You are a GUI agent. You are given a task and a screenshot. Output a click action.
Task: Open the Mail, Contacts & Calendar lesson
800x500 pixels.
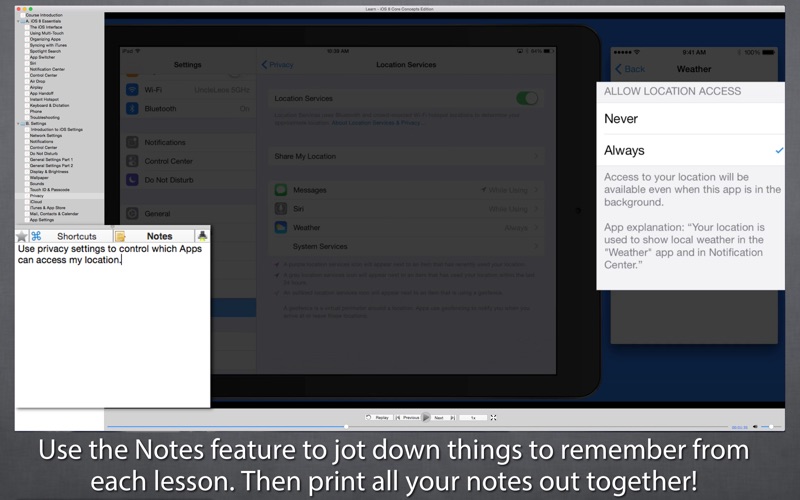[54, 214]
